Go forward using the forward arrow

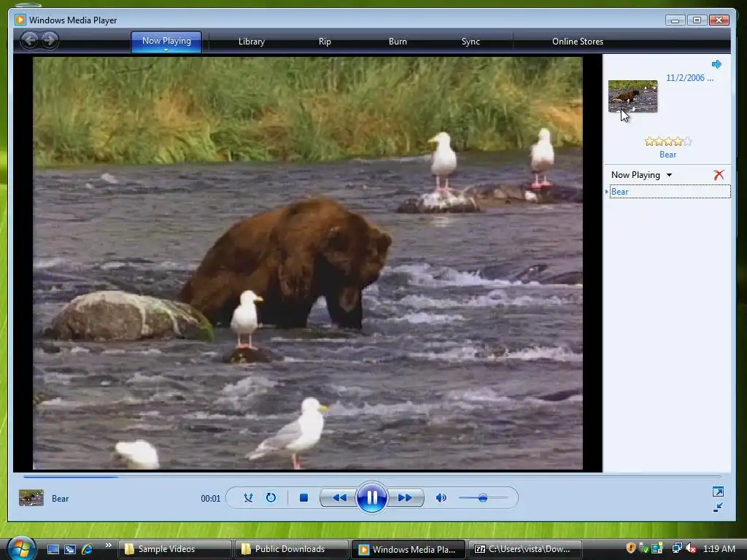49,40
